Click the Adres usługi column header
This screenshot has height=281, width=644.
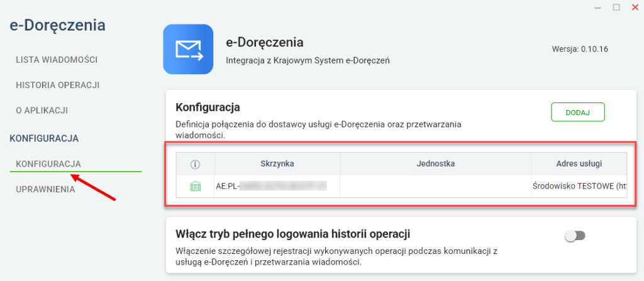click(579, 163)
